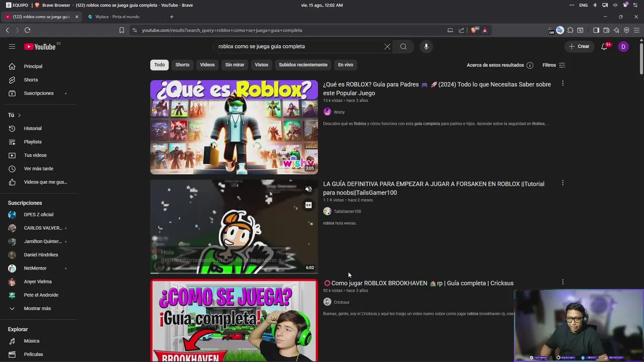Open the Brave Leo AI sparkle icon
Screen dimensions: 644x362
click(x=616, y=30)
